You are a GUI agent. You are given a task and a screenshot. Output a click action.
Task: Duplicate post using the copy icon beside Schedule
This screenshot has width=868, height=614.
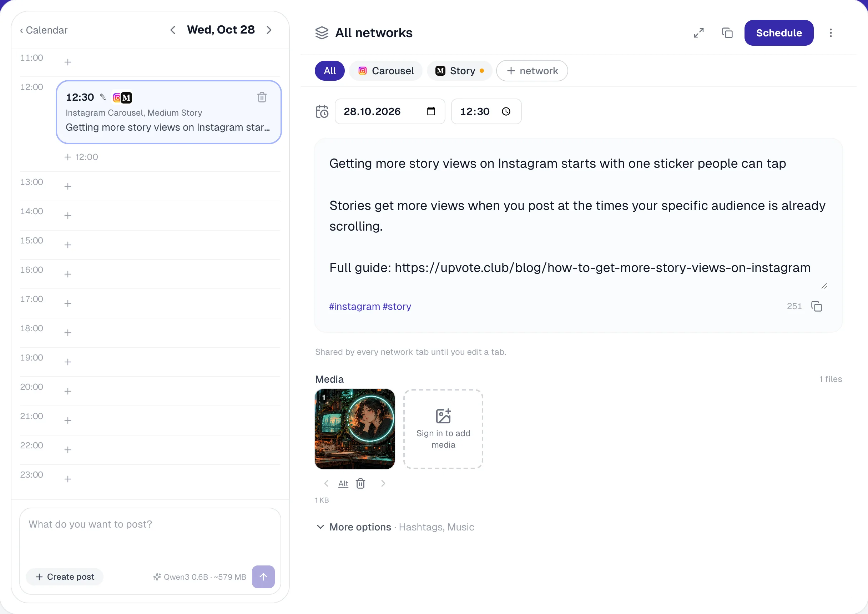(x=727, y=33)
